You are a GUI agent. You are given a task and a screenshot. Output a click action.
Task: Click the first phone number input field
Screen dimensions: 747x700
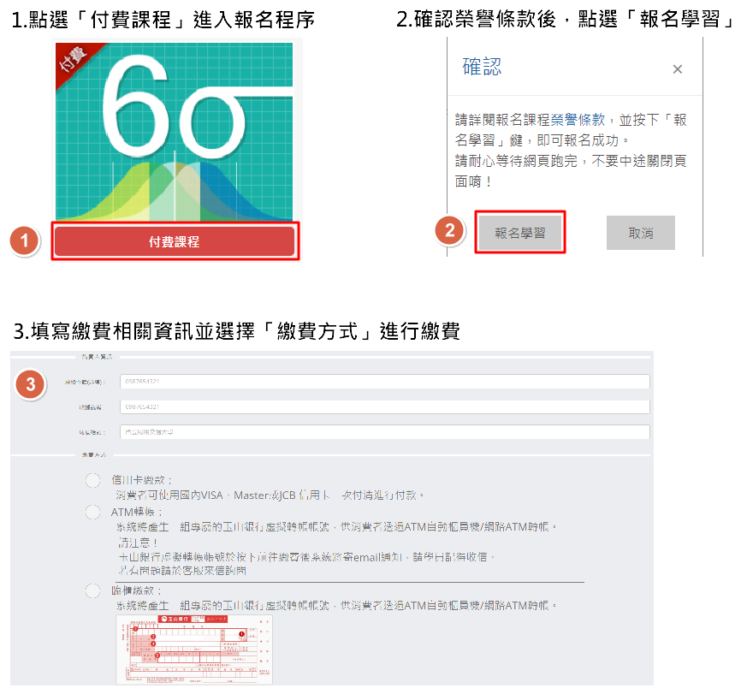(x=384, y=381)
